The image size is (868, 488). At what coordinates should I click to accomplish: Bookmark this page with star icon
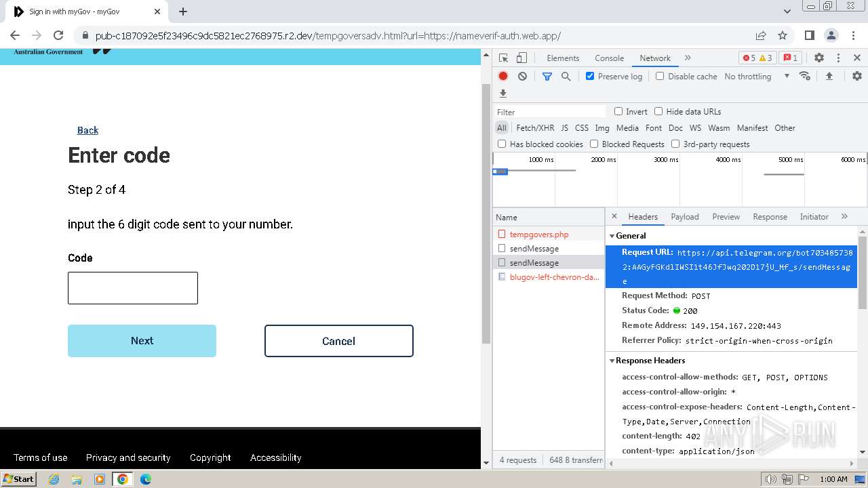(x=783, y=35)
